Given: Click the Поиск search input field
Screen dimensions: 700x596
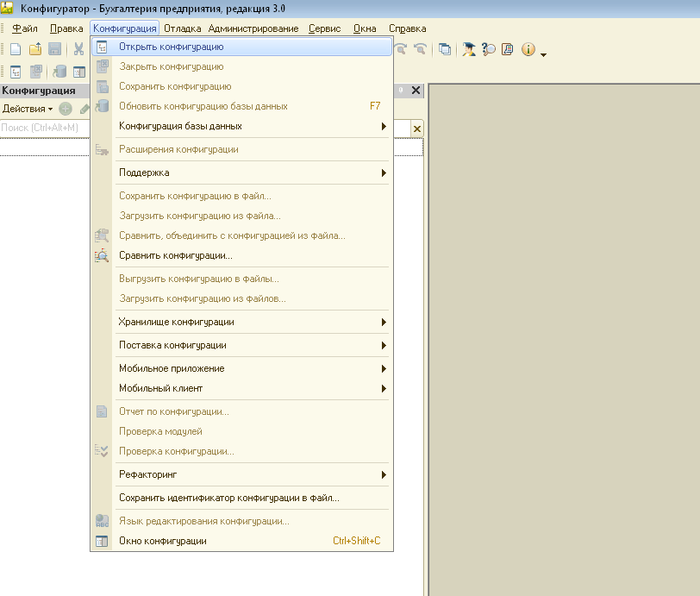Looking at the screenshot, I should 43,128.
